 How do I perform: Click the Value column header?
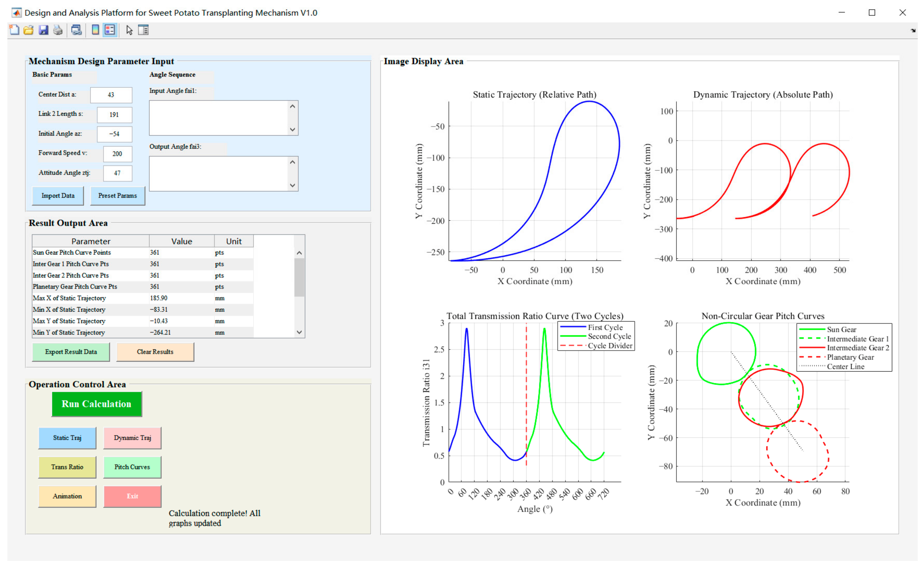click(x=182, y=241)
